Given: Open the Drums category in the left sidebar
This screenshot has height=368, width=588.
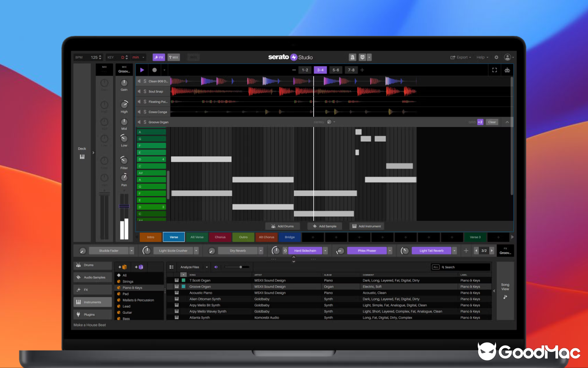Looking at the screenshot, I should pos(92,265).
